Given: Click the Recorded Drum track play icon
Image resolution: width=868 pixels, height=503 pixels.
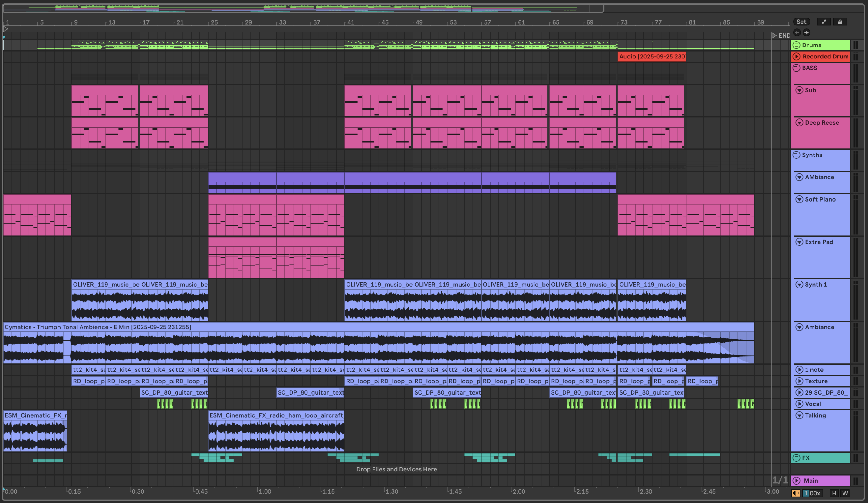Looking at the screenshot, I should pyautogui.click(x=796, y=57).
